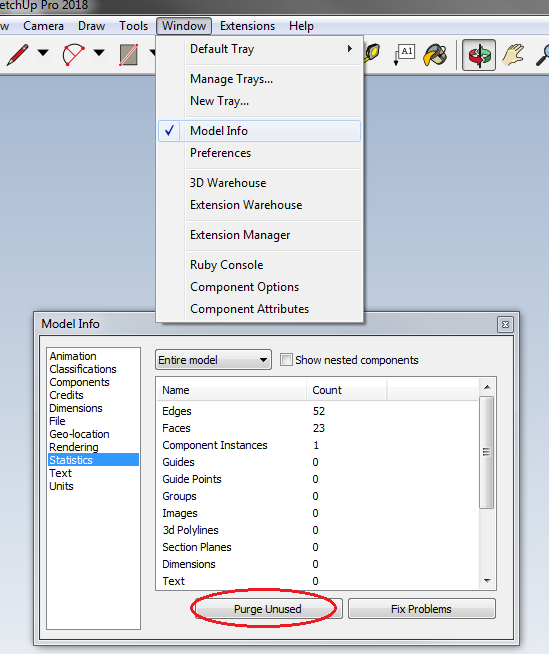Select Animation in Model Info list
The width and height of the screenshot is (549, 654).
[93, 356]
